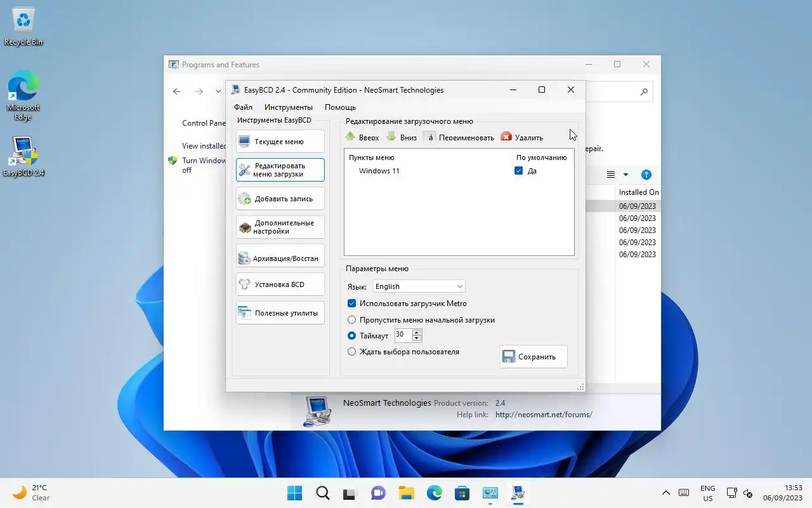Select Ждать выбора пользователя option

(352, 351)
